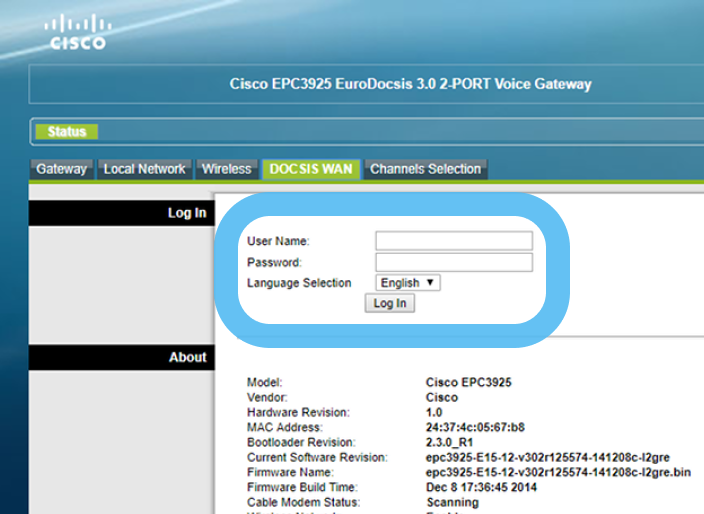
Task: Go to the Wireless tab
Action: [227, 169]
